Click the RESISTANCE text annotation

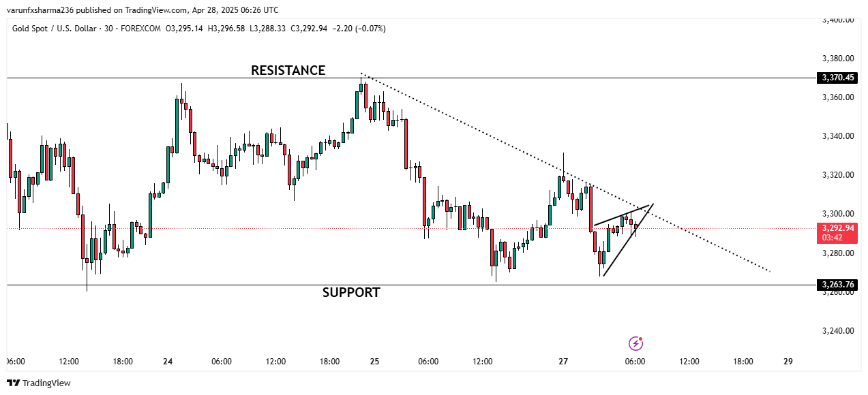pos(288,70)
